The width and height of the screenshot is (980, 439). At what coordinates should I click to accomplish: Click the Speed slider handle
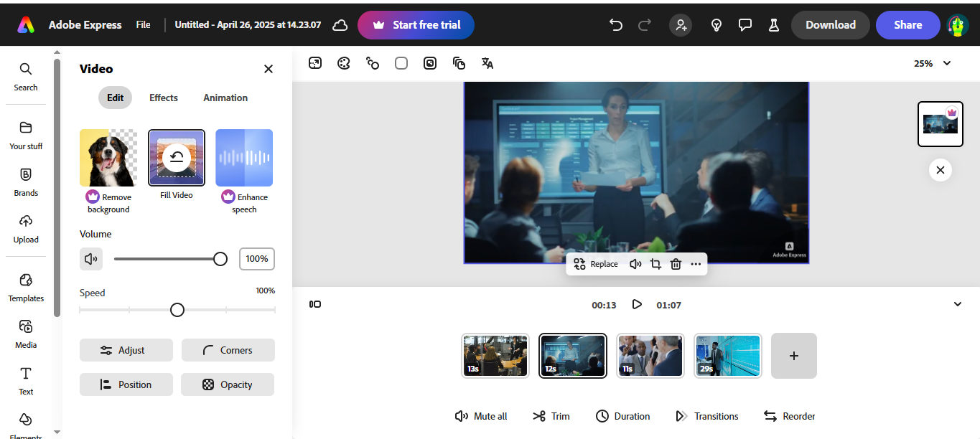177,309
